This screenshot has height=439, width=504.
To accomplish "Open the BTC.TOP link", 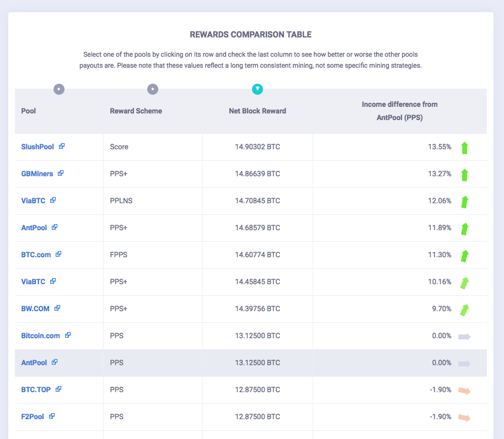I will tap(35, 389).
